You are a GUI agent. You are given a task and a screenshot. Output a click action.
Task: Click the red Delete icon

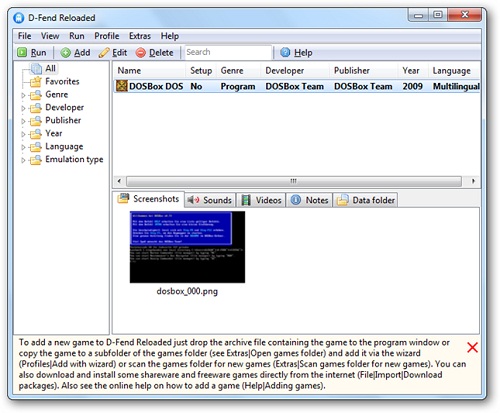pyautogui.click(x=141, y=52)
